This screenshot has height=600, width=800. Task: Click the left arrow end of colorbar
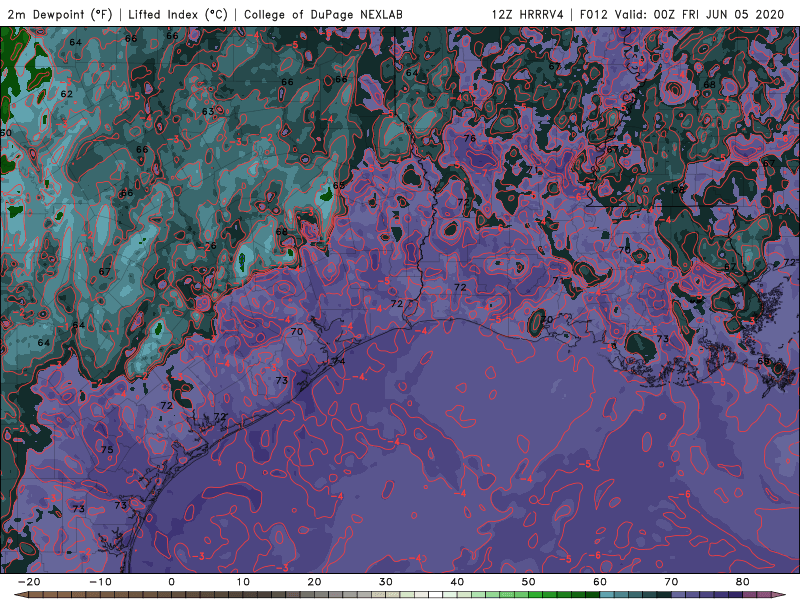21,595
